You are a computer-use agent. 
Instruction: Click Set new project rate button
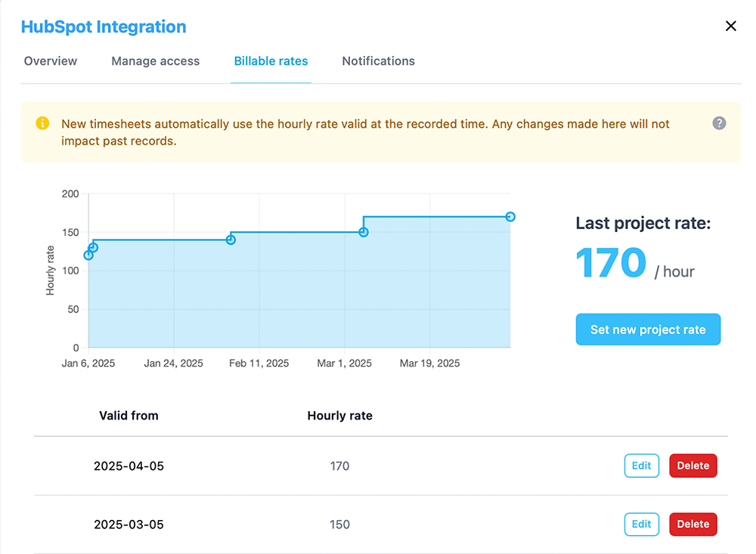click(648, 330)
